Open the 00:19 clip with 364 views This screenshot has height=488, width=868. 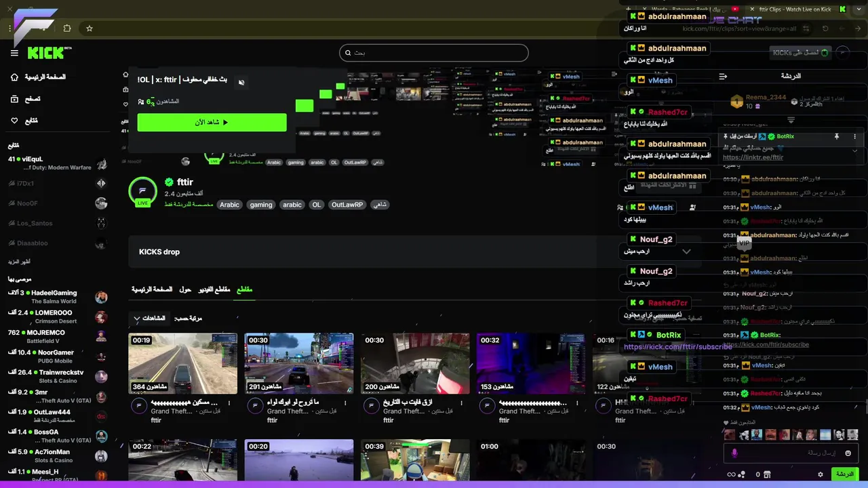tap(183, 363)
